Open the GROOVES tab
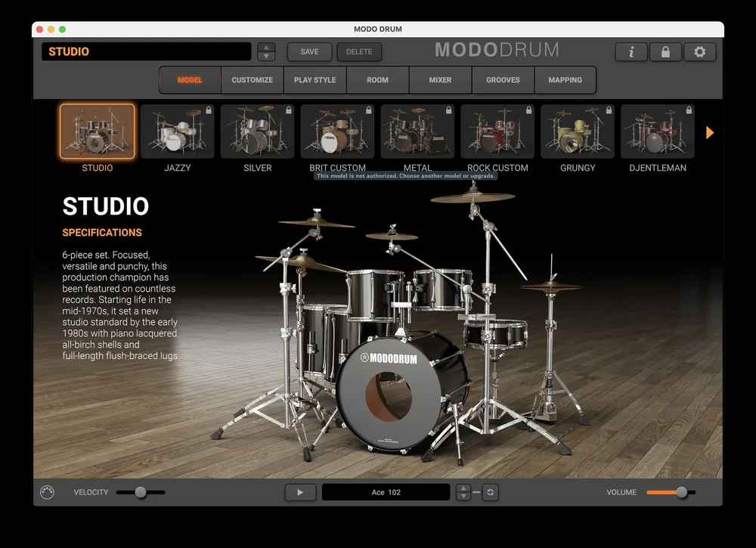Image resolution: width=756 pixels, height=548 pixels. tap(503, 79)
